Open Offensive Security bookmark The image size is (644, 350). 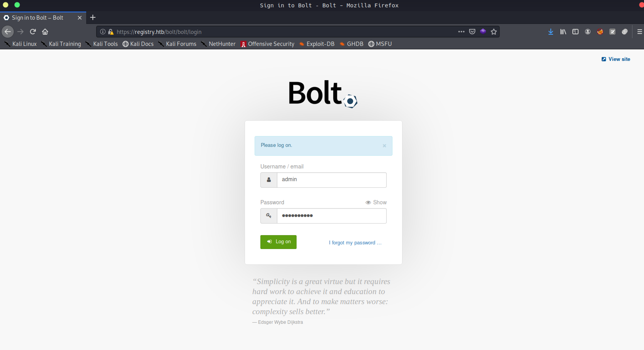point(267,44)
